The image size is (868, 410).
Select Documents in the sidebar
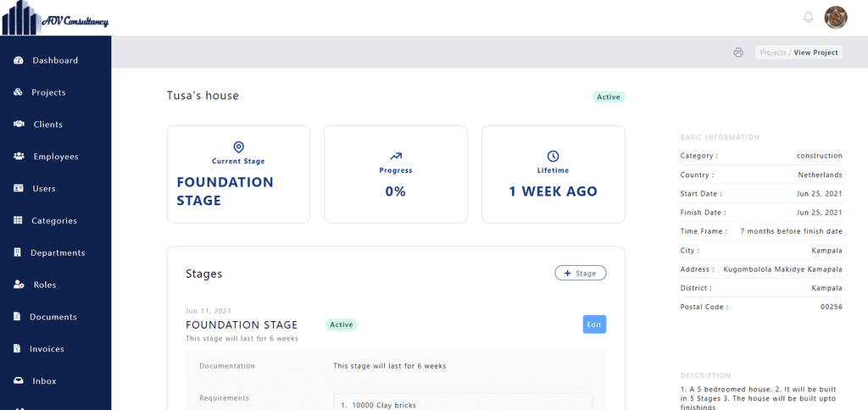[x=53, y=317]
